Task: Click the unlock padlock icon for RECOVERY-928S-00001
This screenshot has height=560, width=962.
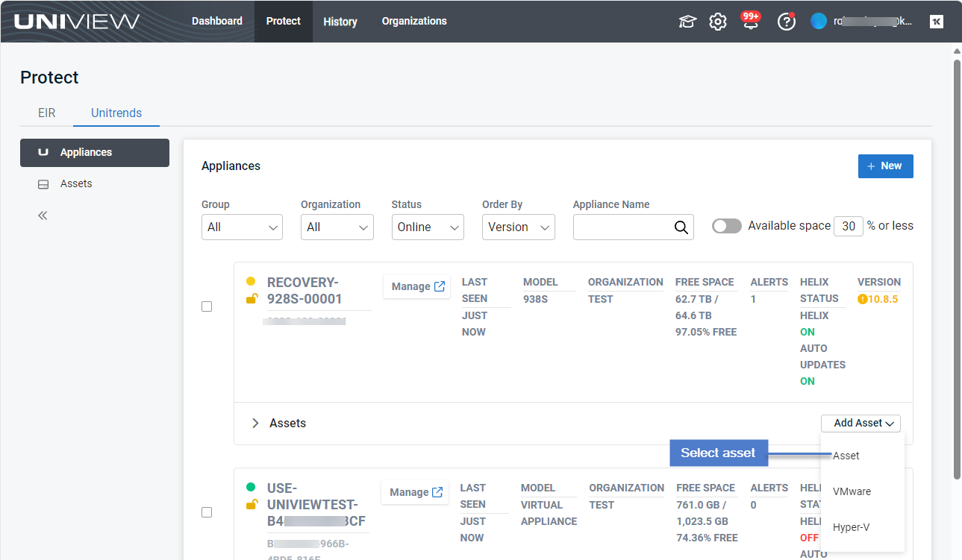Action: tap(252, 299)
